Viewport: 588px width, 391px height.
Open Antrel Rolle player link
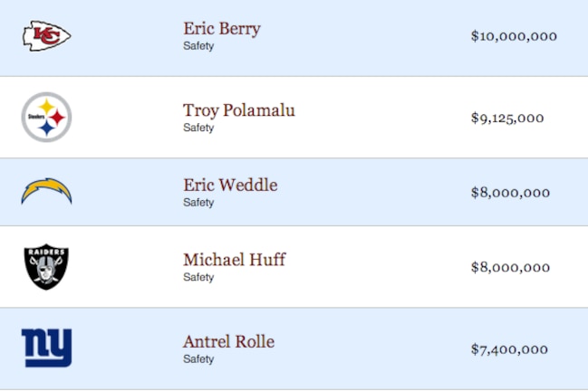228,341
